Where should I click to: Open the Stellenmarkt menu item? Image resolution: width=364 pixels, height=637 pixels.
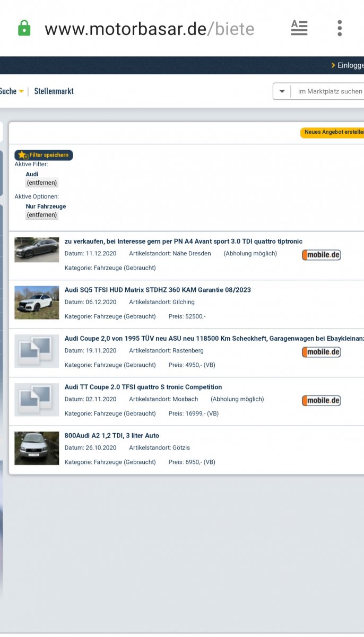54,91
